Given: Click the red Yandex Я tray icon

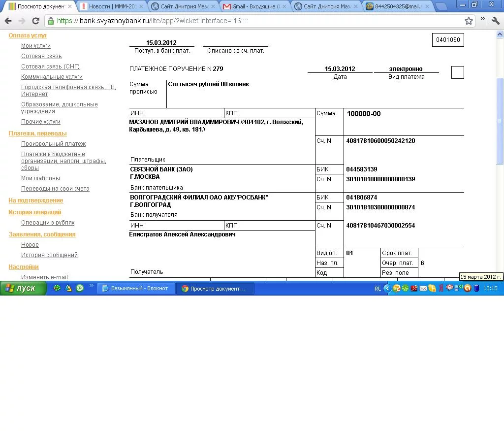Looking at the screenshot, I should click(x=441, y=288).
